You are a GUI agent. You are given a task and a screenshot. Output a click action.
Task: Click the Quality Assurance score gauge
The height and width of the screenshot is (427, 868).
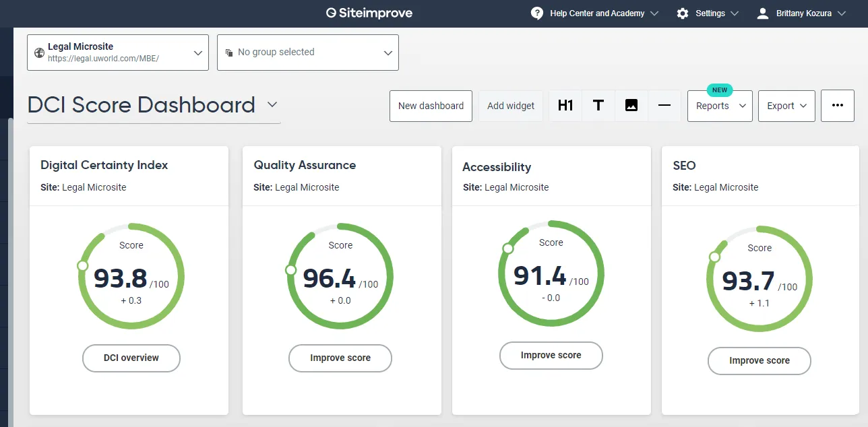(340, 276)
